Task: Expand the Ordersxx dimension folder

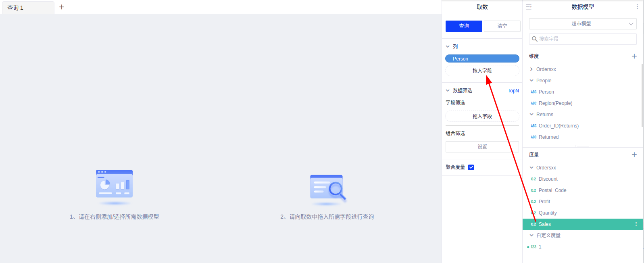Action: [x=531, y=69]
